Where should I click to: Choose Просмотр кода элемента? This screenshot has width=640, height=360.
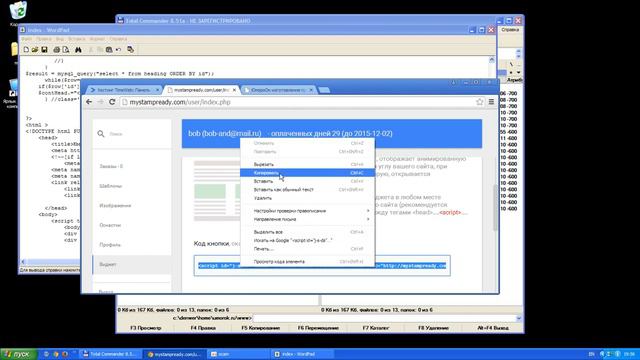point(307,262)
